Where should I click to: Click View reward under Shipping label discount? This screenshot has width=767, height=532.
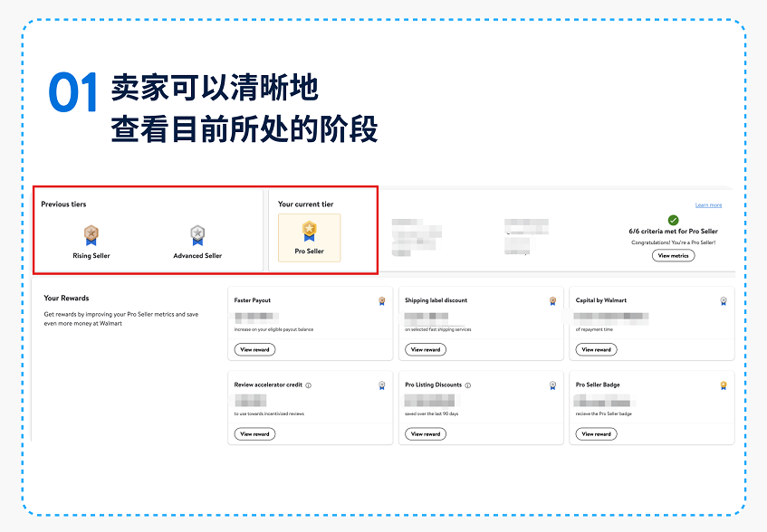426,349
